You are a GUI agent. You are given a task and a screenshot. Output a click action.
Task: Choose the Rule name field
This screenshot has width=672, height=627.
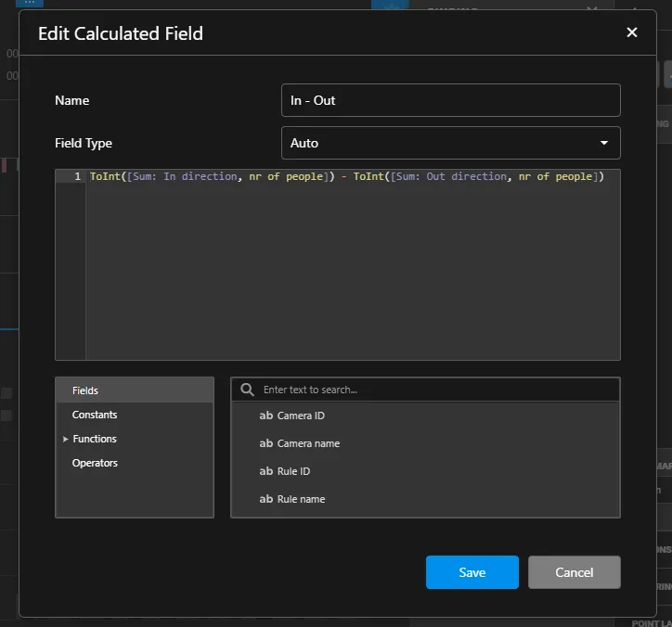[x=425, y=499]
